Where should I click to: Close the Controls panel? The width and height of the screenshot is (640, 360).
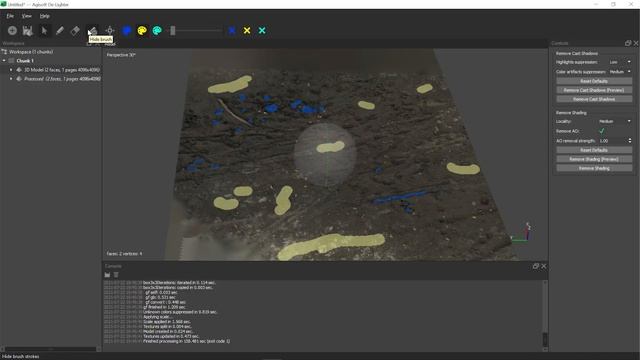click(636, 43)
